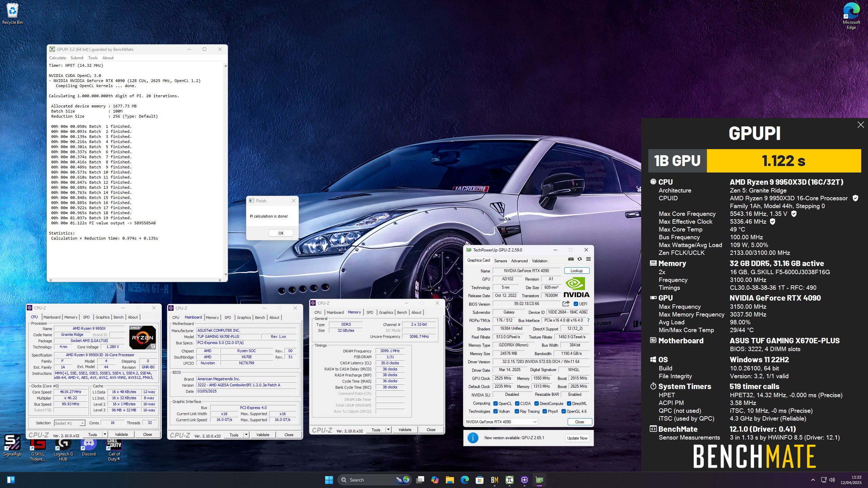The width and height of the screenshot is (868, 488).
Task: Click the Ryzen 9 logo in CPU-Z
Action: pos(142,337)
